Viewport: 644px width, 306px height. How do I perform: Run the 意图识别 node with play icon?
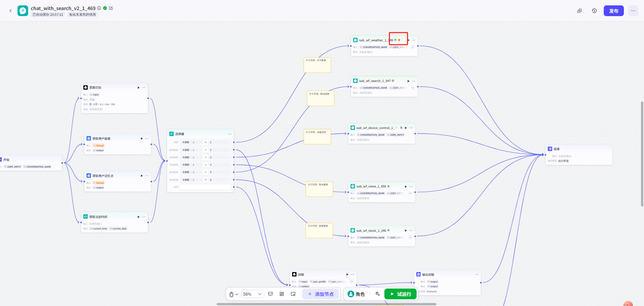pos(139,88)
